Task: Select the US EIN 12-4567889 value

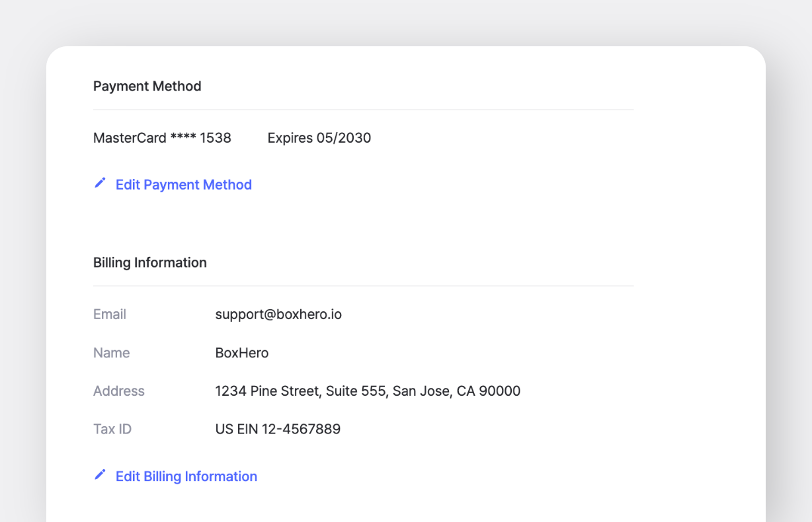Action: coord(277,429)
